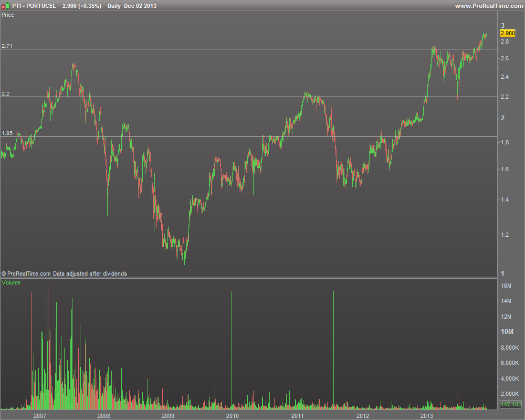
Task: Click the Price panel label
Action: pyautogui.click(x=8, y=15)
